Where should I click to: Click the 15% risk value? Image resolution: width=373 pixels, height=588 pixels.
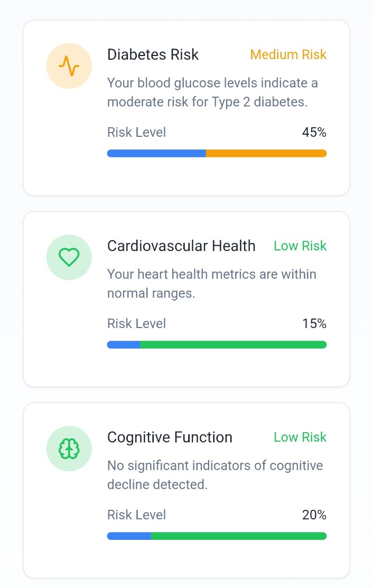pyautogui.click(x=314, y=324)
